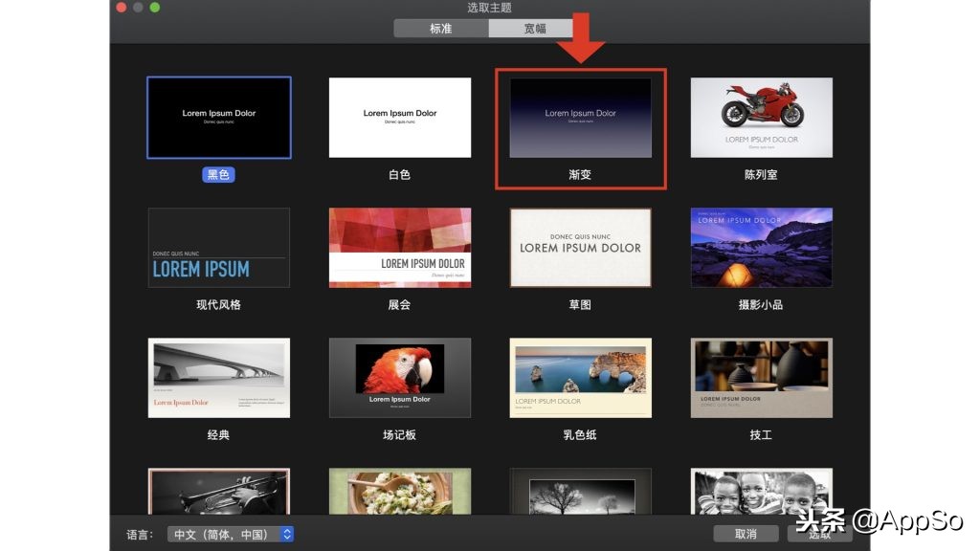Choose the 摄影小品 tent photo theme
980x551 pixels.
[x=761, y=247]
